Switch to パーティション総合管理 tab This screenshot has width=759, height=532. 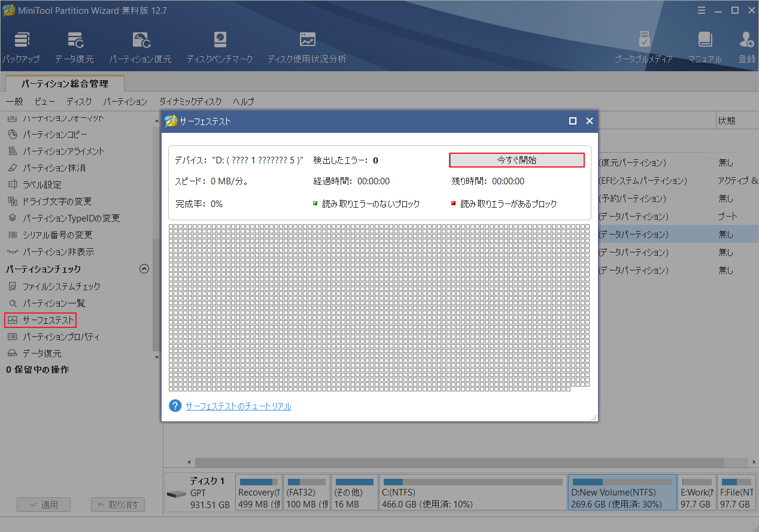coord(64,83)
